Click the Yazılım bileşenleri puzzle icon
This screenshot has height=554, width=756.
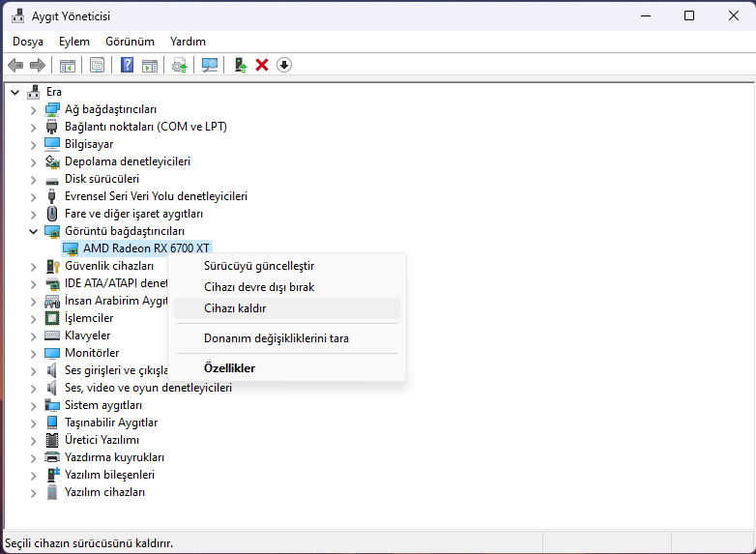tap(52, 475)
